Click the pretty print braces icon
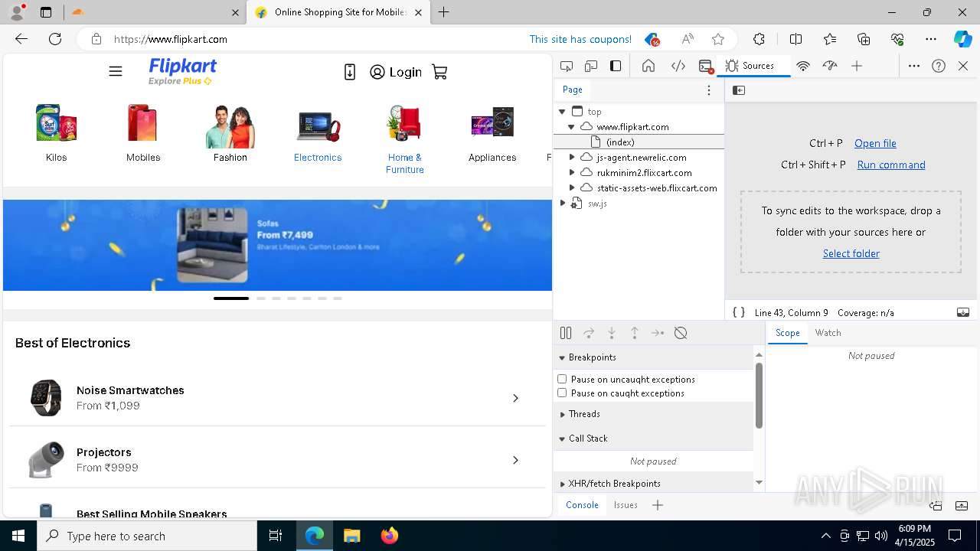Image resolution: width=980 pixels, height=551 pixels. tap(739, 312)
